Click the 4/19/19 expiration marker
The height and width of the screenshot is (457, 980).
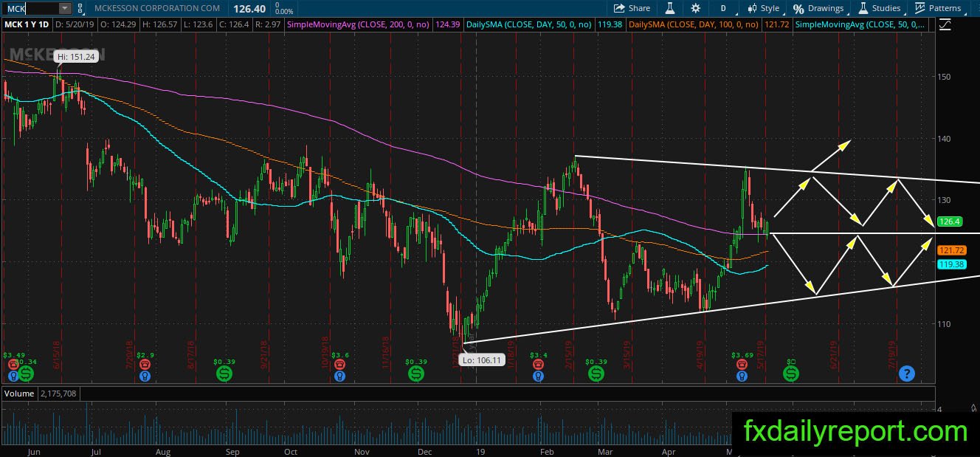700,354
